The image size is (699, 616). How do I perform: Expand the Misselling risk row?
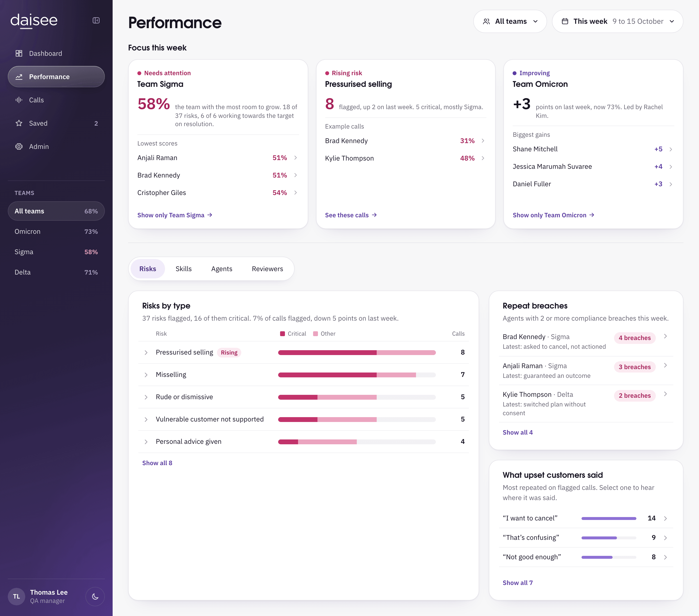click(x=146, y=375)
